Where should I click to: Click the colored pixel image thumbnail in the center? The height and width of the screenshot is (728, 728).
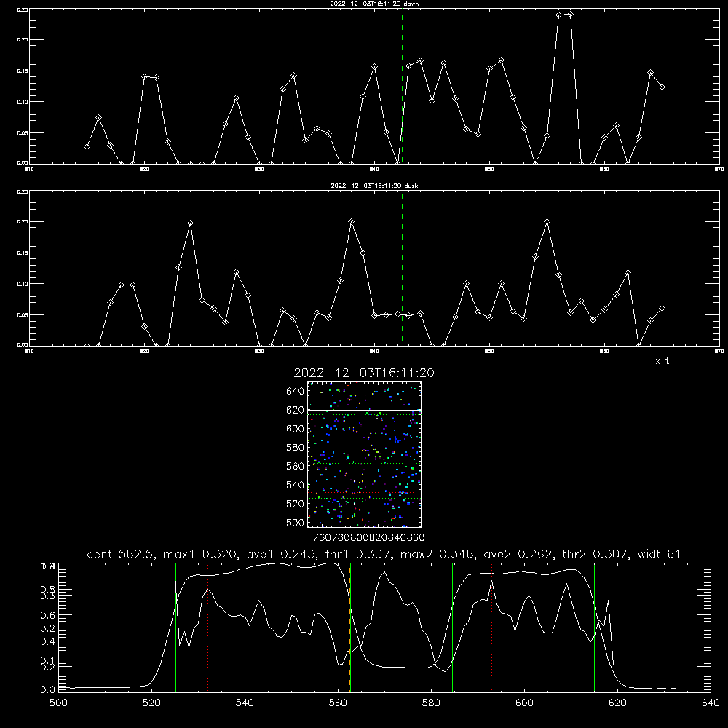(364, 454)
